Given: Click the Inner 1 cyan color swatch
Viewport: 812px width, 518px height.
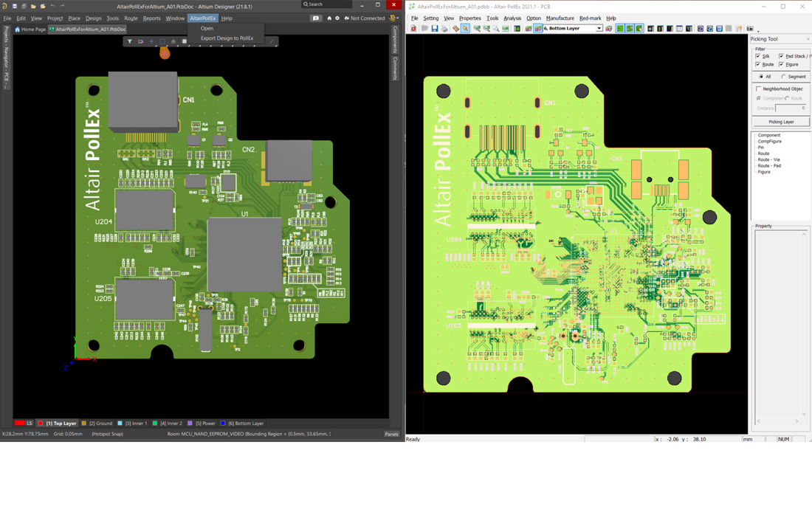Looking at the screenshot, I should tap(120, 424).
